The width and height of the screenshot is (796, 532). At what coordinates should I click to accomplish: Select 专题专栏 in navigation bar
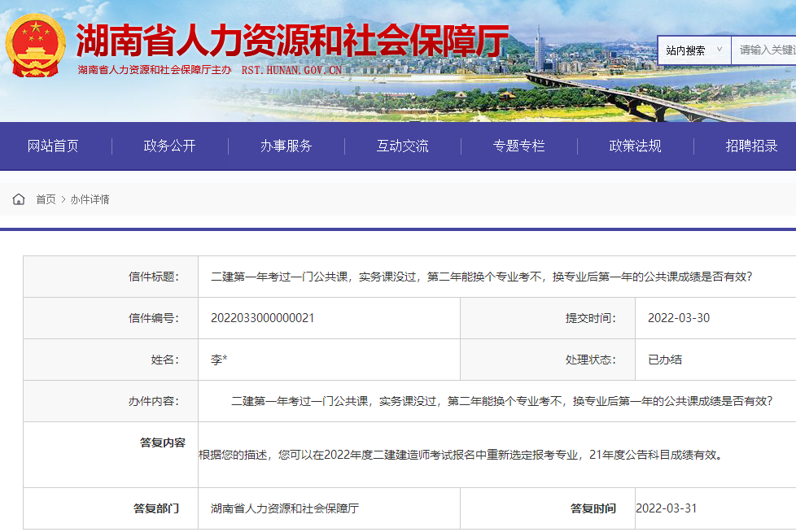[x=518, y=146]
